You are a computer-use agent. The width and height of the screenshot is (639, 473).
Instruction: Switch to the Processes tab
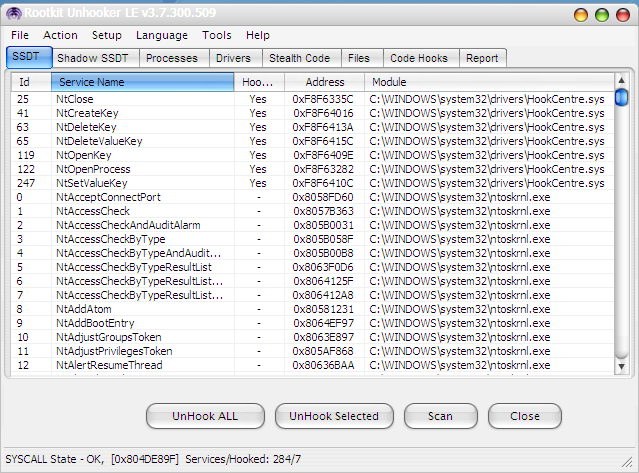[172, 58]
